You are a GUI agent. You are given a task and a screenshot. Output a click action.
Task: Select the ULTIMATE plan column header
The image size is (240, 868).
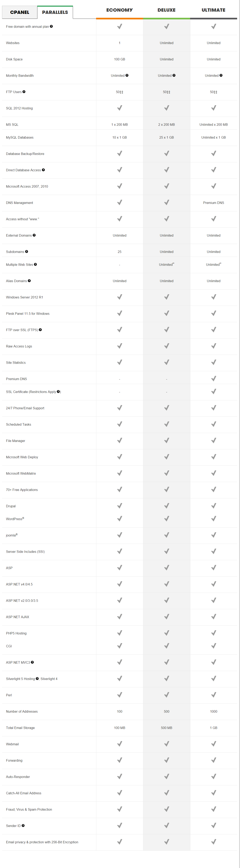tap(213, 10)
